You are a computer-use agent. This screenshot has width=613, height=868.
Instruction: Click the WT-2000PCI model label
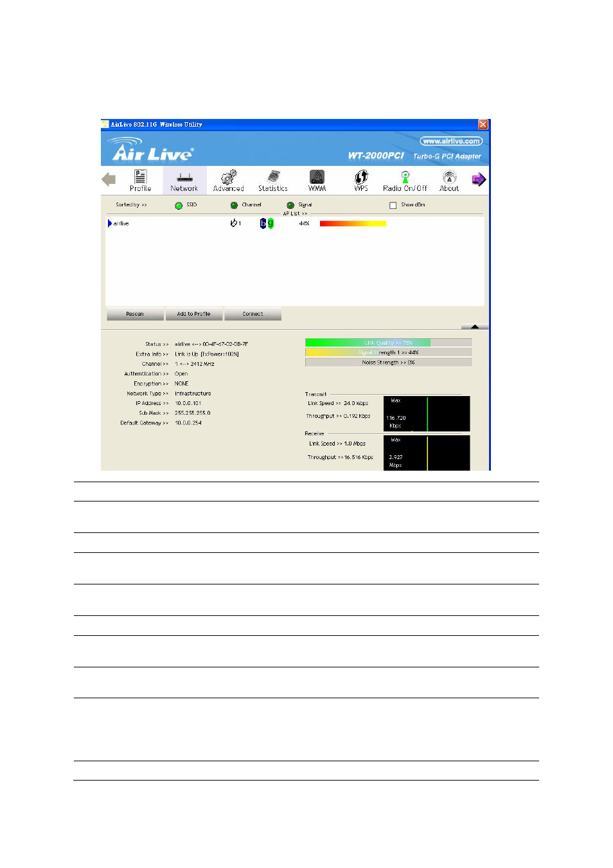click(x=376, y=156)
